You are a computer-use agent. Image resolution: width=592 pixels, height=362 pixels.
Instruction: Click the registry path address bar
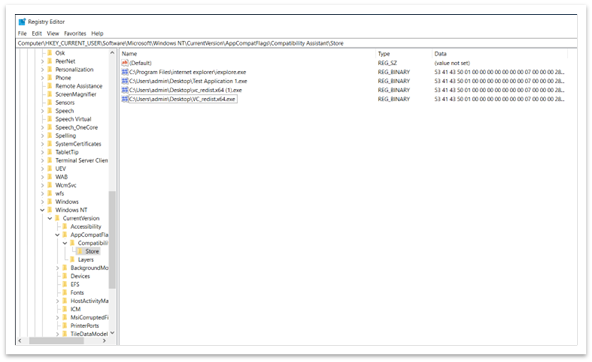click(x=296, y=43)
